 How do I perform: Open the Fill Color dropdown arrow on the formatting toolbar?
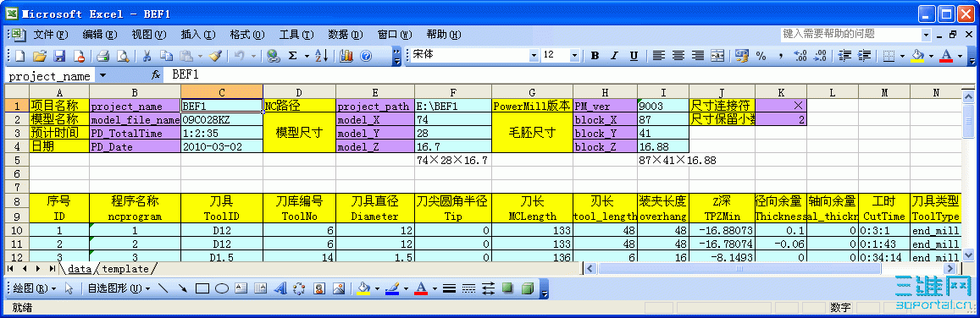tap(931, 56)
